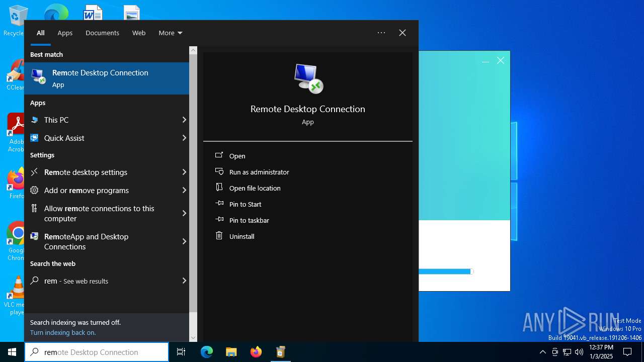Screen dimensions: 644x362
Task: Click Remote desktop settings icon
Action: point(34,172)
